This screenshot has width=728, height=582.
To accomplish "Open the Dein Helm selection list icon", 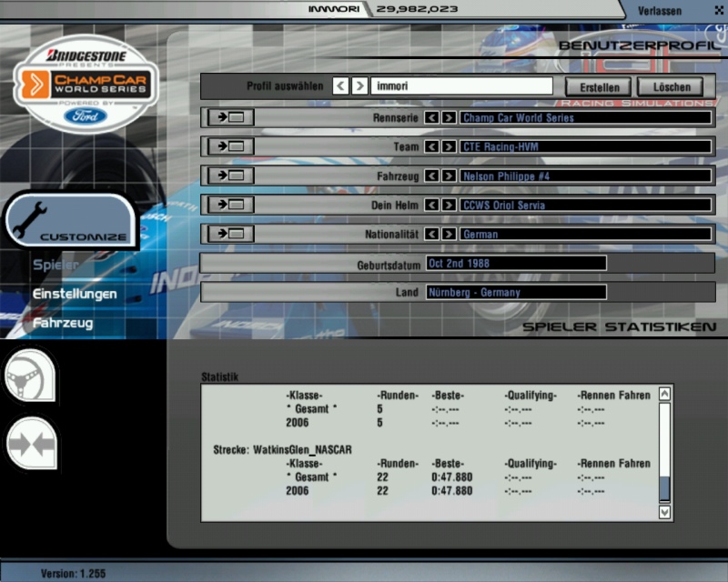I will coord(229,206).
